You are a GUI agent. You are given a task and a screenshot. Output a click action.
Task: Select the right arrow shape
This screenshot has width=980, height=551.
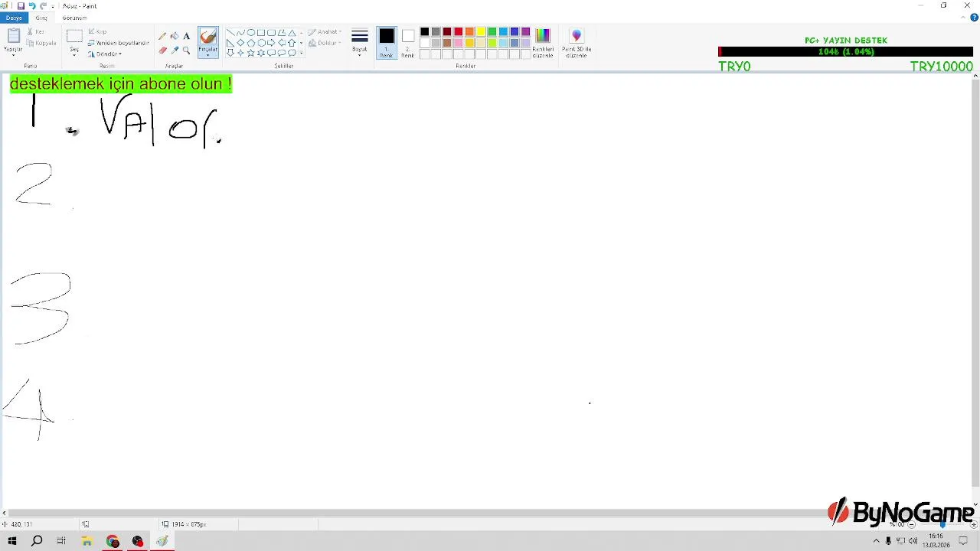coord(271,43)
